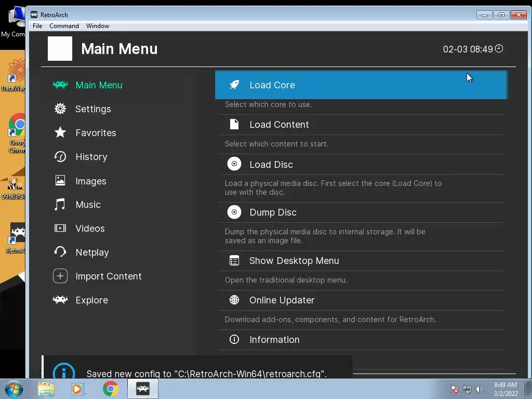Click the Settings gear icon

(x=60, y=109)
